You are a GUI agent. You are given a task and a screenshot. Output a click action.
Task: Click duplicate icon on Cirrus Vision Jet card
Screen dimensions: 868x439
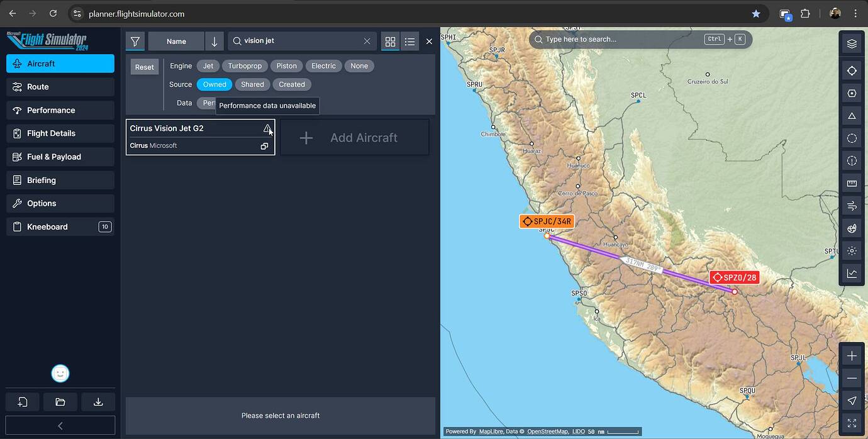coord(264,146)
